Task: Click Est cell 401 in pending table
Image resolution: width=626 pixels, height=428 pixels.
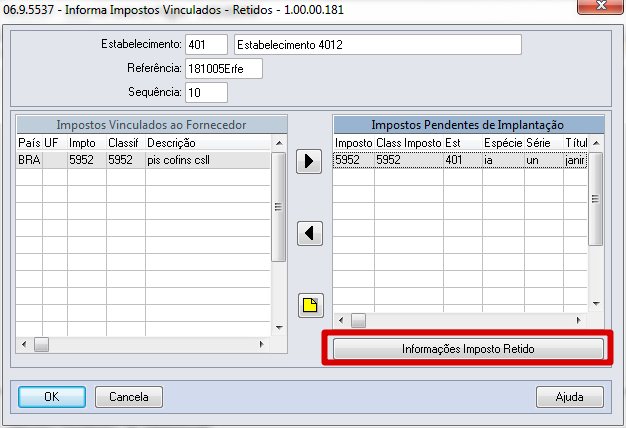Action: click(x=463, y=160)
